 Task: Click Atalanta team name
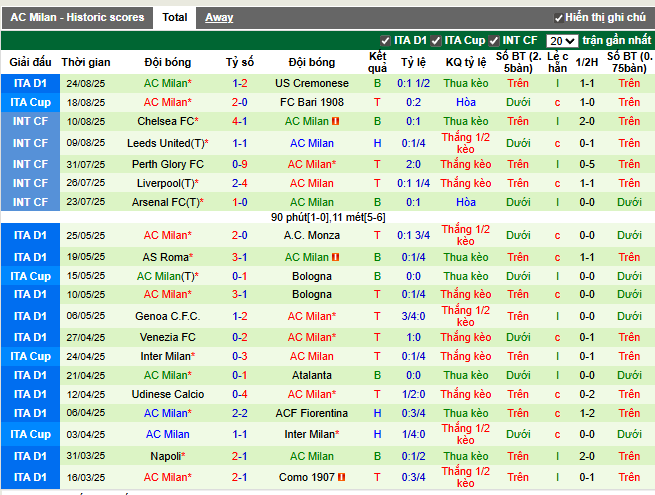pos(312,375)
